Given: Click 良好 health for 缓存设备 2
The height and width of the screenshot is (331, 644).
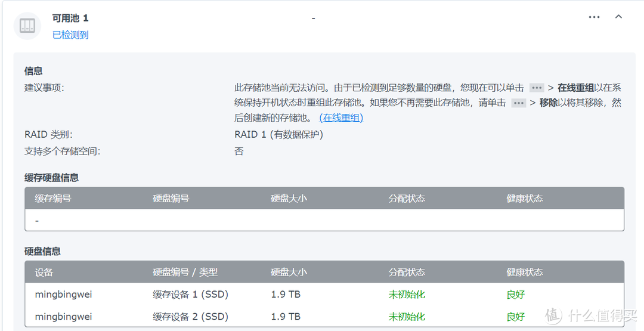Looking at the screenshot, I should [515, 317].
